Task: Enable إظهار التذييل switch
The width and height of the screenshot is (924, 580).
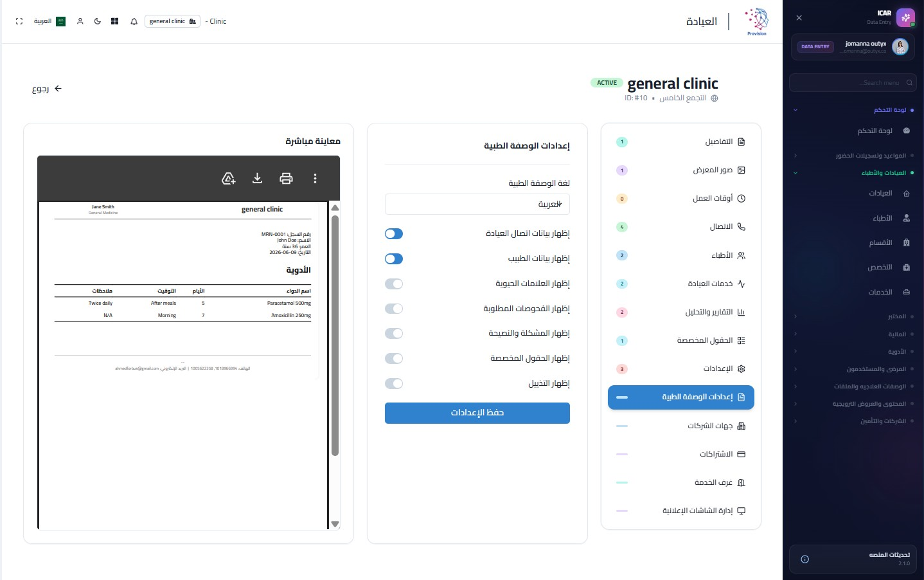Action: pyautogui.click(x=394, y=383)
